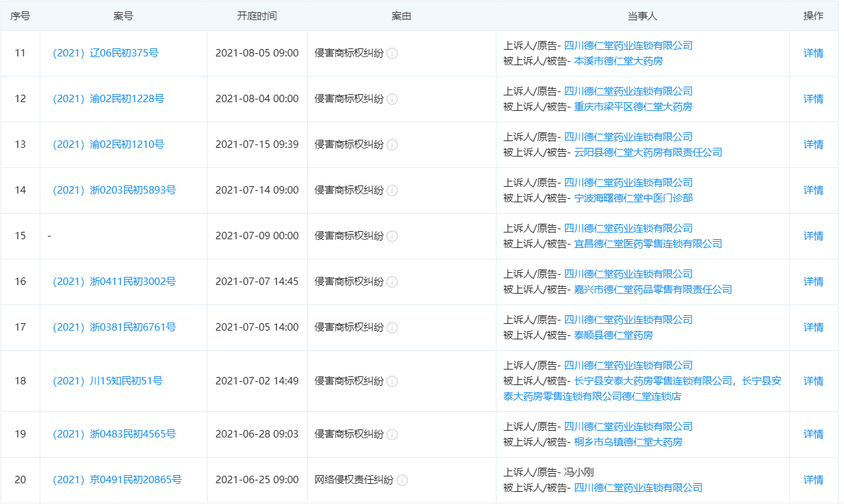Open case (2021) 京0491民初20865号

(117, 480)
